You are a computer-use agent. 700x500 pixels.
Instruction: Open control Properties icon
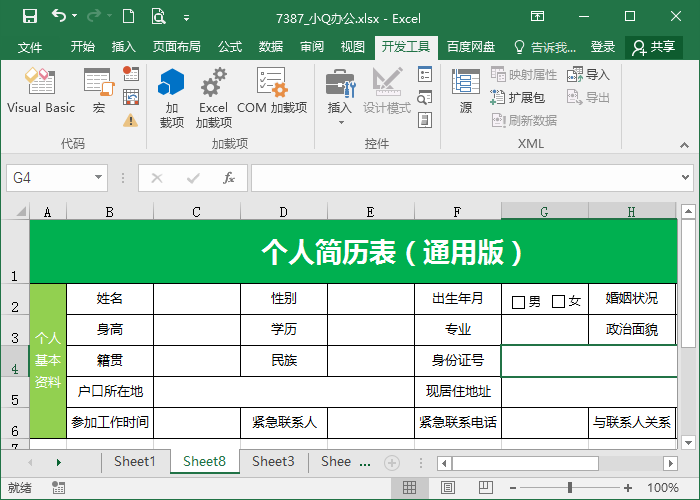point(425,74)
